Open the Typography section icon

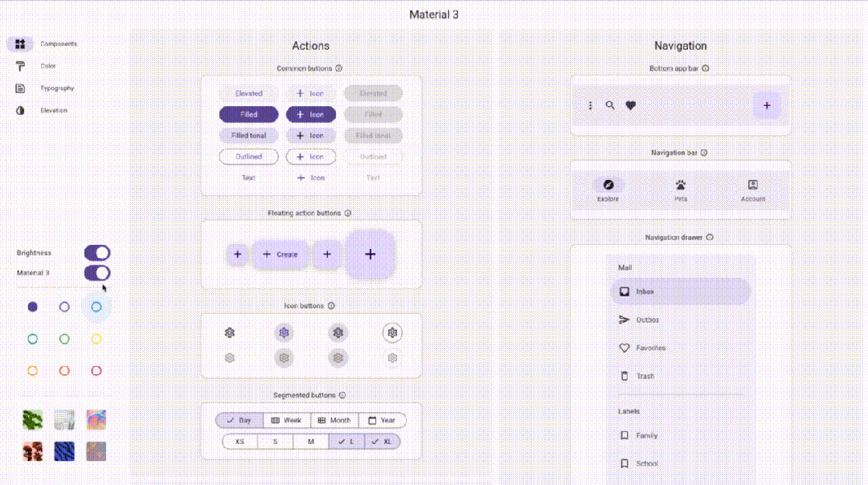tap(20, 88)
